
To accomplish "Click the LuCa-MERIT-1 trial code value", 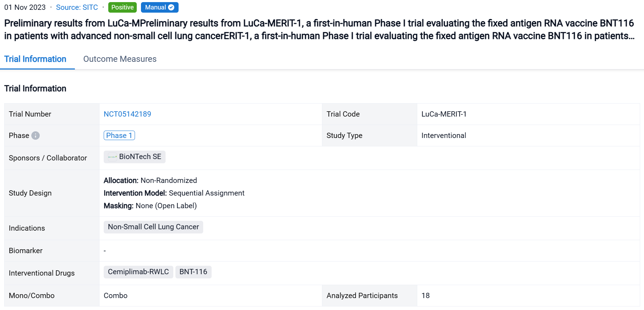I will 444,114.
